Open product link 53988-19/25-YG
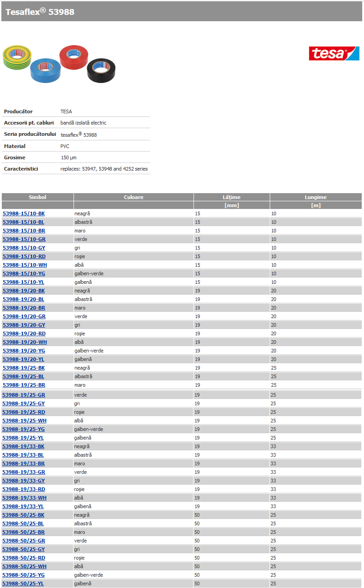This screenshot has height=588, width=364. pyautogui.click(x=24, y=429)
